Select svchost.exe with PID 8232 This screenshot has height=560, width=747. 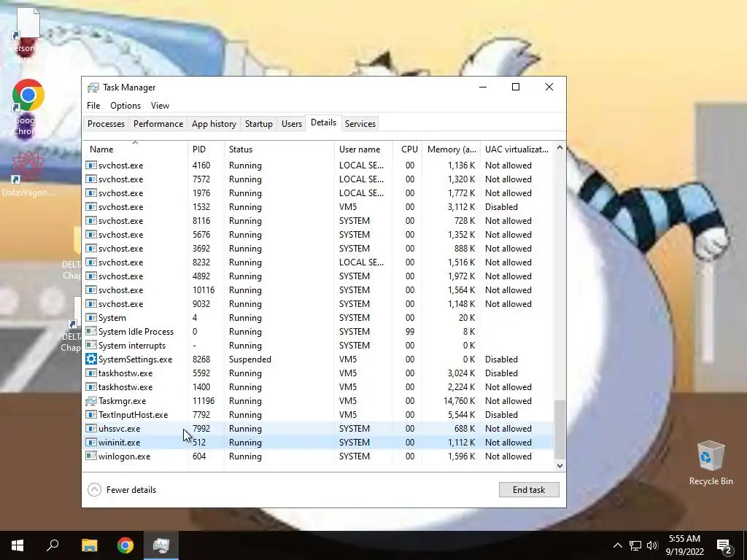(x=319, y=262)
